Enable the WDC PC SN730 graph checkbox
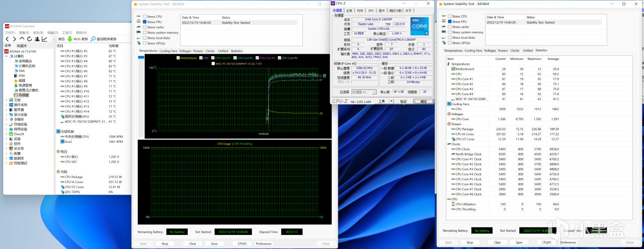The width and height of the screenshot is (644, 249). point(213,64)
